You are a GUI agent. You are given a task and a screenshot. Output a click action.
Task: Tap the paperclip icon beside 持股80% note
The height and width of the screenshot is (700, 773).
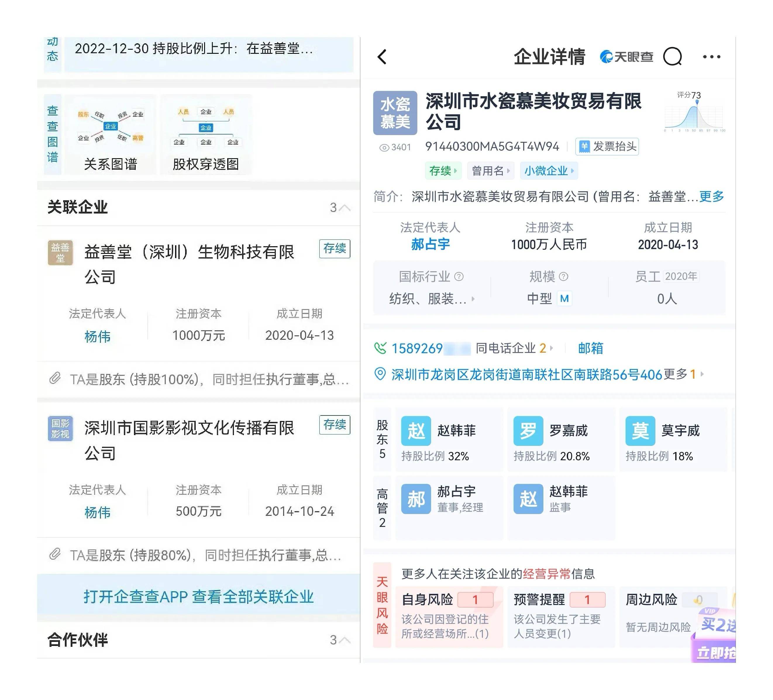click(x=55, y=554)
